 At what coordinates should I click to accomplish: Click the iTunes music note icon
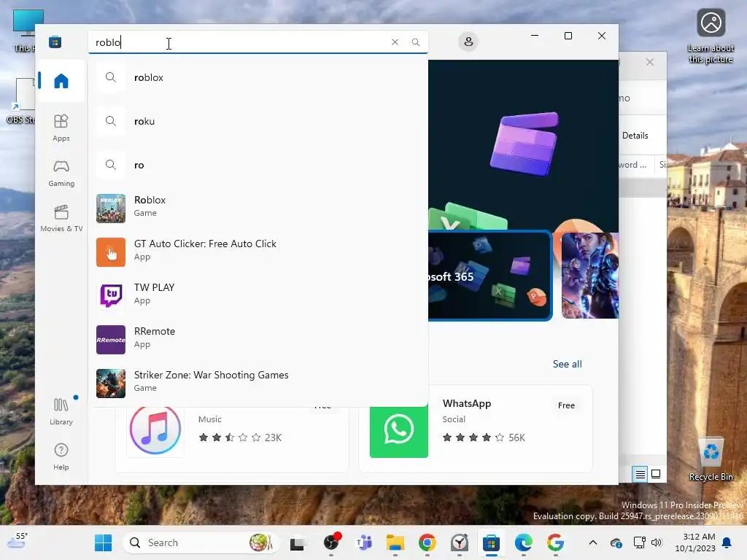point(155,430)
